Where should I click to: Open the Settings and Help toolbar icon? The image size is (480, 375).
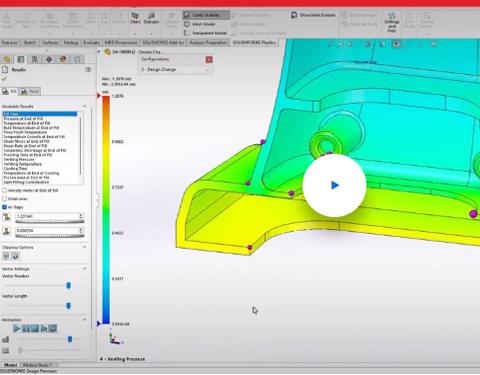[x=392, y=22]
